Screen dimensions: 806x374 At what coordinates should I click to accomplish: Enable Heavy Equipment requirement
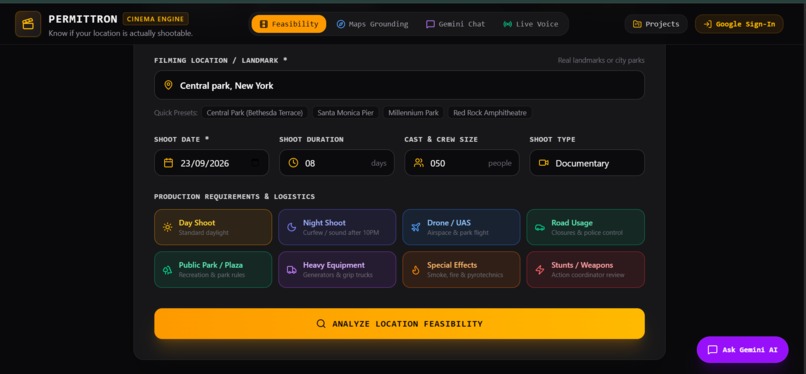pyautogui.click(x=337, y=269)
